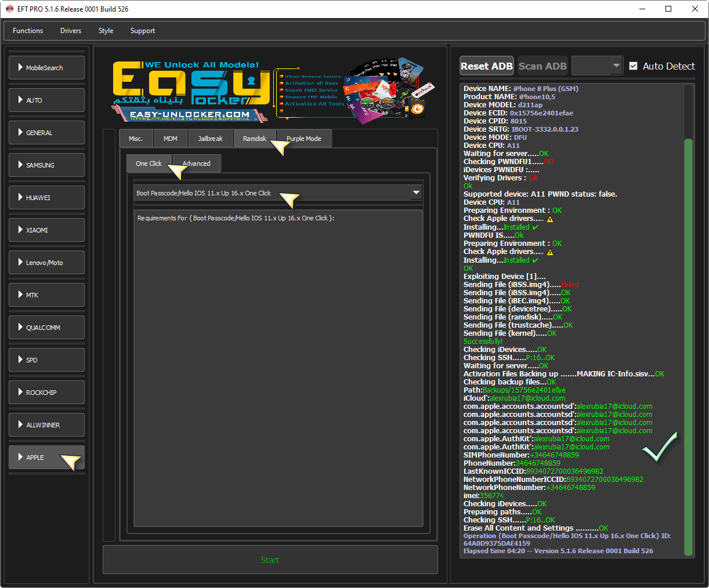The width and height of the screenshot is (709, 588).
Task: Select the Advanced sub-tab
Action: [197, 164]
